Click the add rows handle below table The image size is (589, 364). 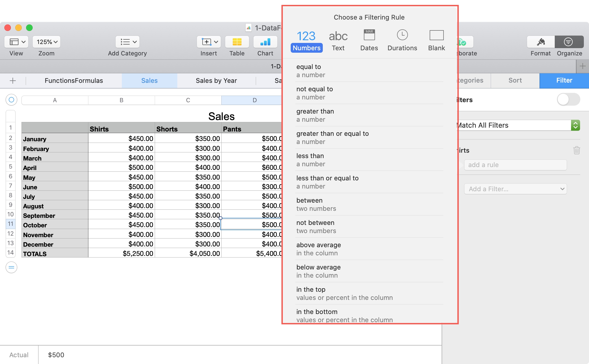pyautogui.click(x=11, y=267)
